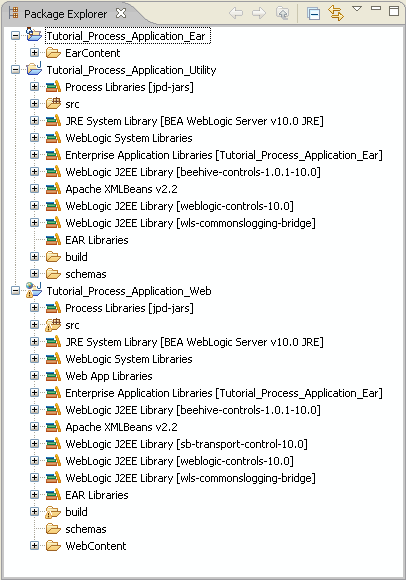Image resolution: width=406 pixels, height=580 pixels.
Task: Click Web project's build folder warning icon
Action: tap(53, 512)
